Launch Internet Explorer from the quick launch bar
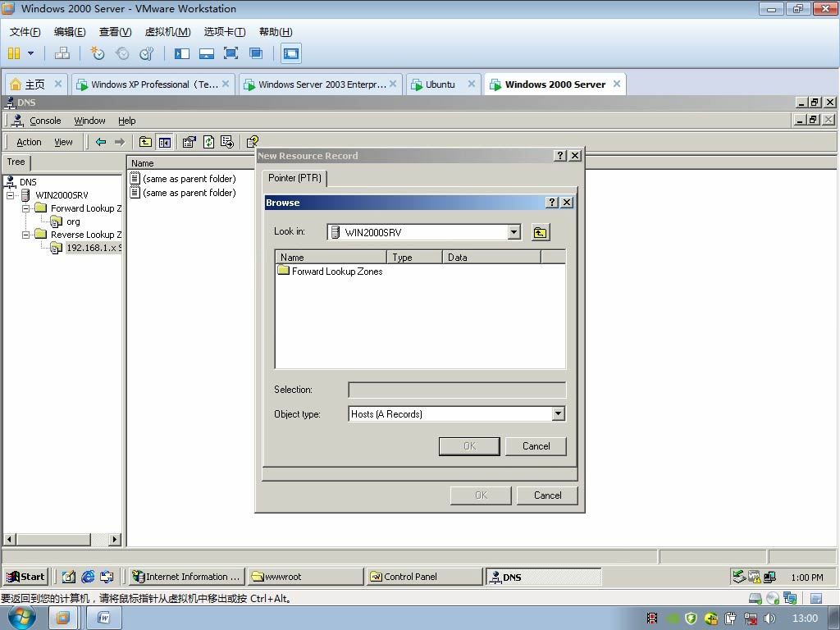 88,577
